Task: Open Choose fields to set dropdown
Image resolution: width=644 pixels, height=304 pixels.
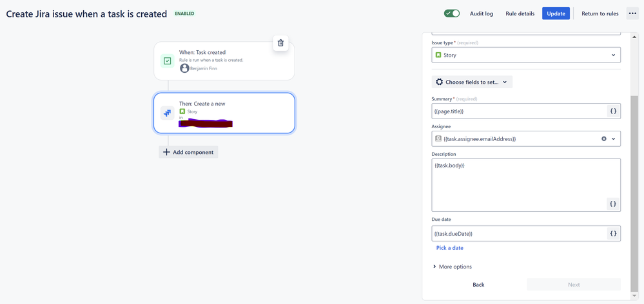Action: pos(472,82)
